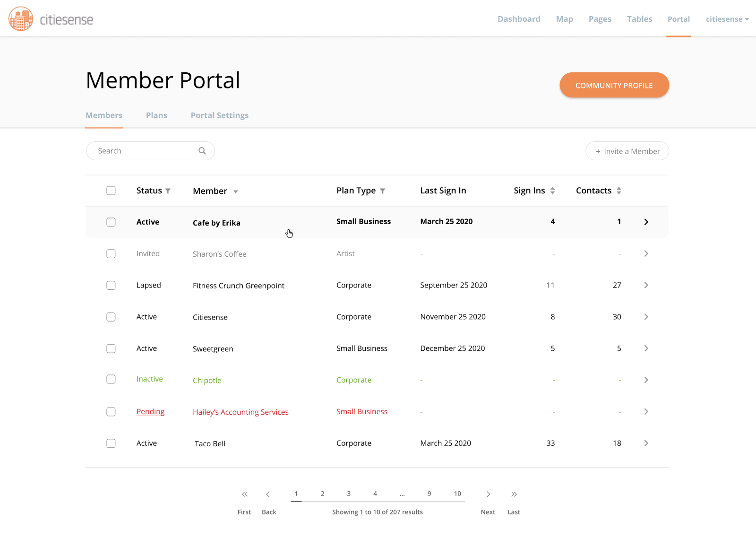
Task: Toggle the select-all header checkbox
Action: pyautogui.click(x=111, y=191)
